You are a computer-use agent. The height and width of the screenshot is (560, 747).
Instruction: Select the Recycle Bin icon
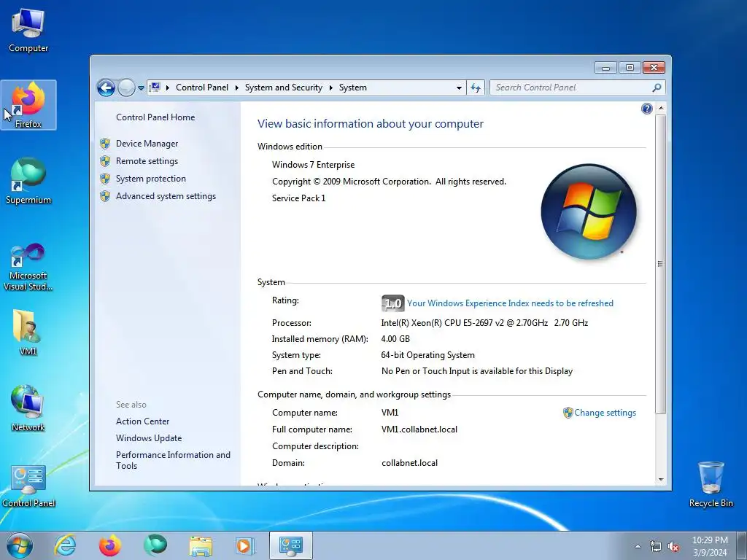tap(711, 484)
